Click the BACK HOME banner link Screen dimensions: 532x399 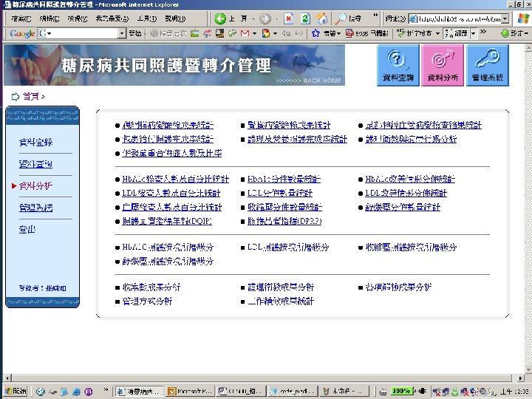click(x=309, y=81)
